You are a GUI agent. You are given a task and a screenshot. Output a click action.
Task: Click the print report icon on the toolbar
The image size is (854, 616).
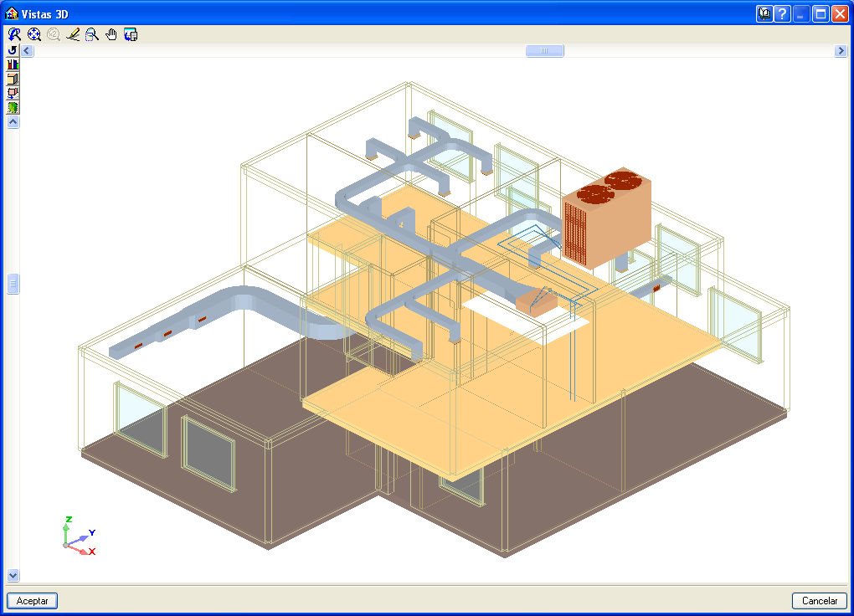131,35
